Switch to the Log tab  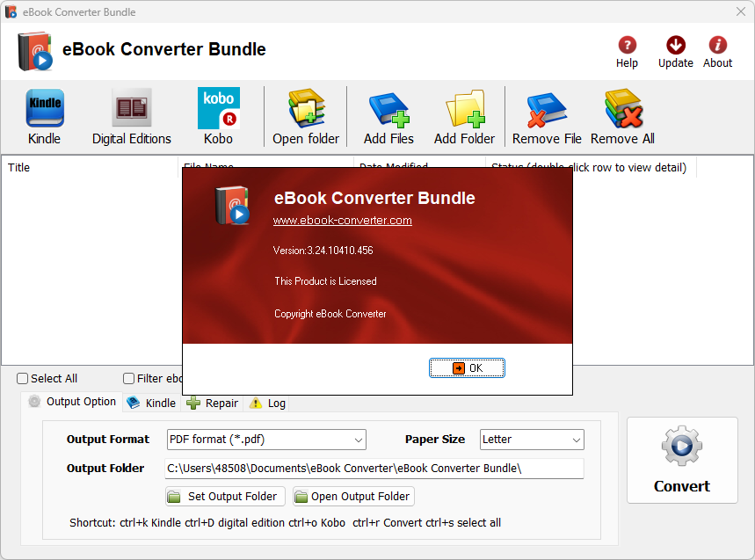click(x=268, y=403)
